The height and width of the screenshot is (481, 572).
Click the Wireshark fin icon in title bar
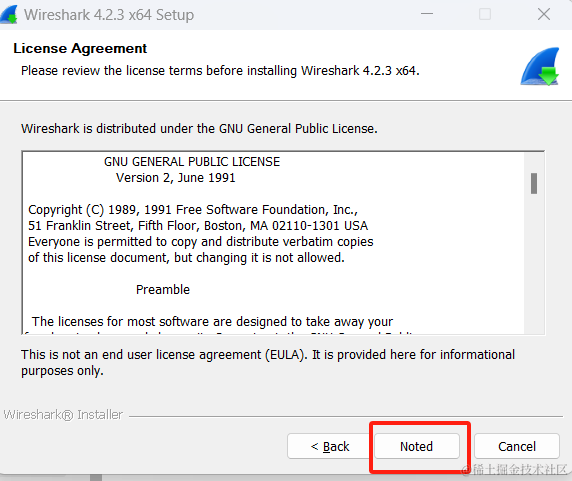coord(9,15)
